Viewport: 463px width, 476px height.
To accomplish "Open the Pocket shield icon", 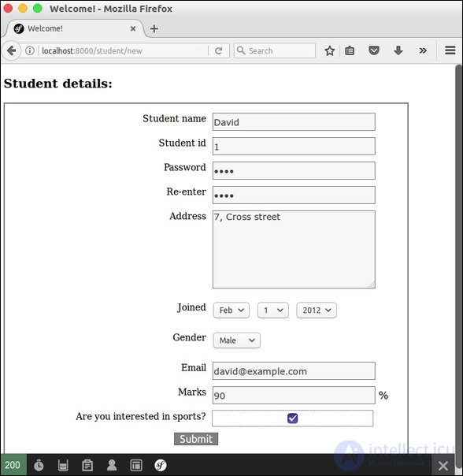I will tap(374, 50).
